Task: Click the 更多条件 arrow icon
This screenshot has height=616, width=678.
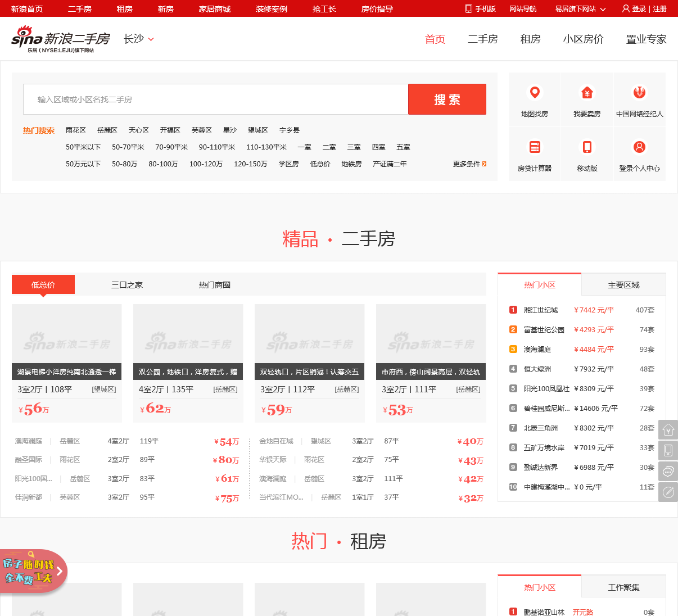Action: pyautogui.click(x=484, y=164)
